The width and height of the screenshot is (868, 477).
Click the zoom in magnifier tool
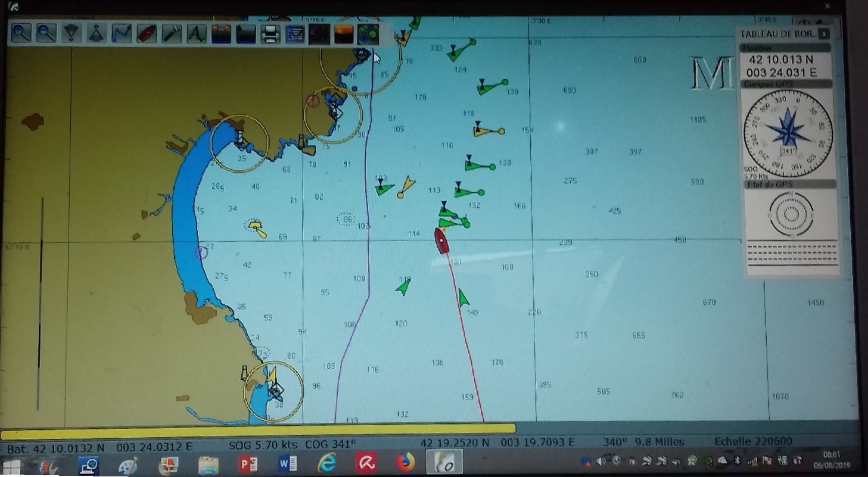point(21,33)
